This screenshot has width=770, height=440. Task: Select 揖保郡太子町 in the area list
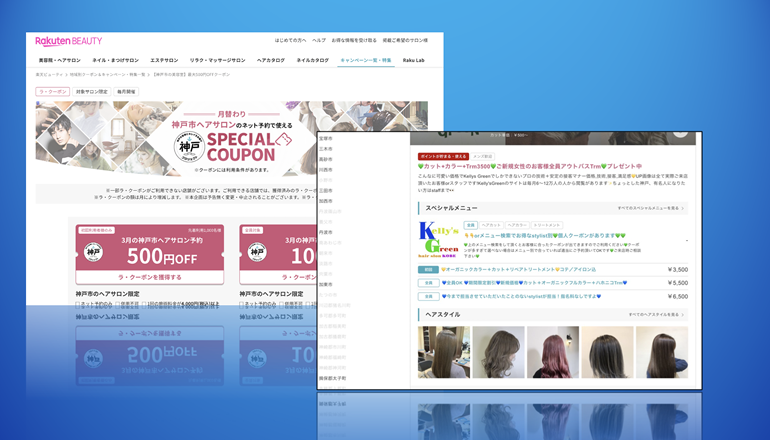coord(332,379)
